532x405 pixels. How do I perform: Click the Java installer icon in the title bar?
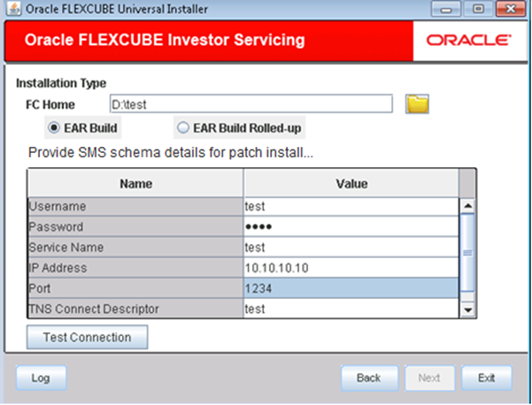[14, 9]
